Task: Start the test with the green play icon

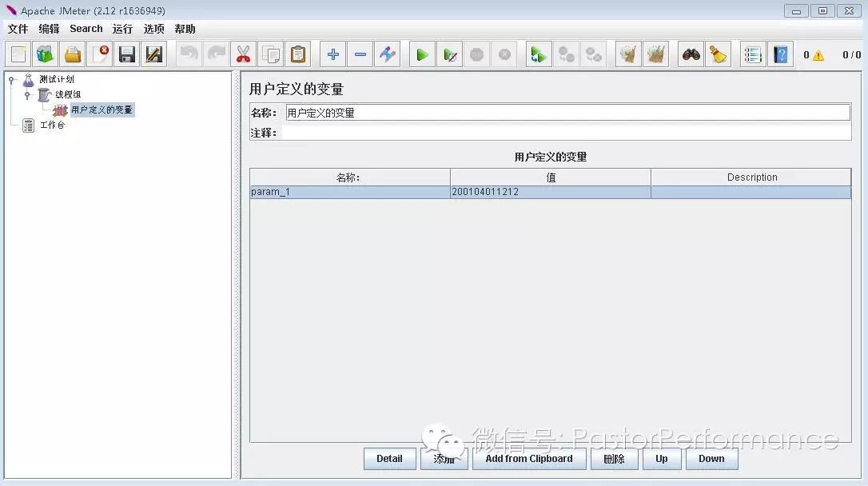Action: [x=422, y=54]
